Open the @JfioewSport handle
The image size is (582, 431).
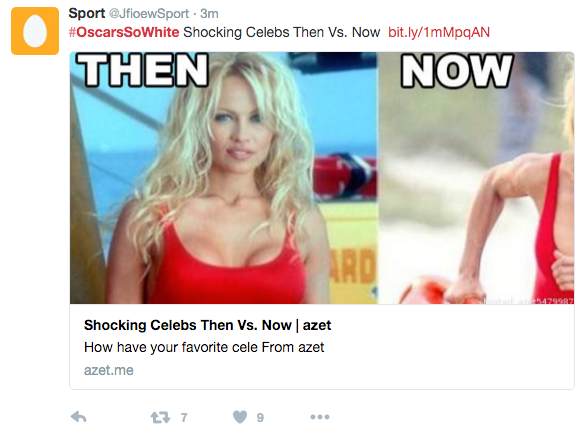point(149,14)
